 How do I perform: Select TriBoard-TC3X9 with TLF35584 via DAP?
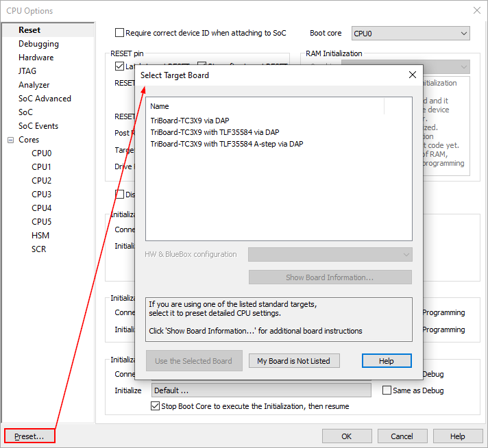(215, 132)
